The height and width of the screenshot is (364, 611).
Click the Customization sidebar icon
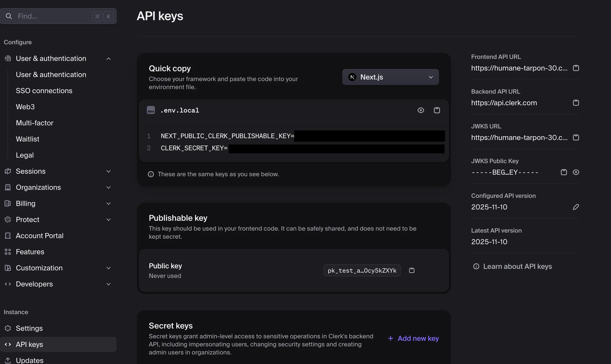(x=8, y=268)
